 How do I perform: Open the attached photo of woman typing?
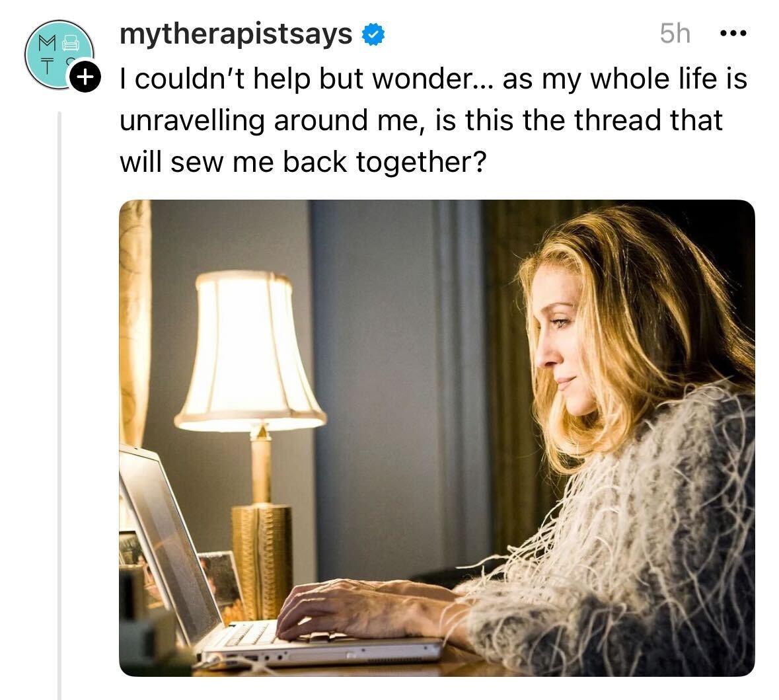click(437, 438)
